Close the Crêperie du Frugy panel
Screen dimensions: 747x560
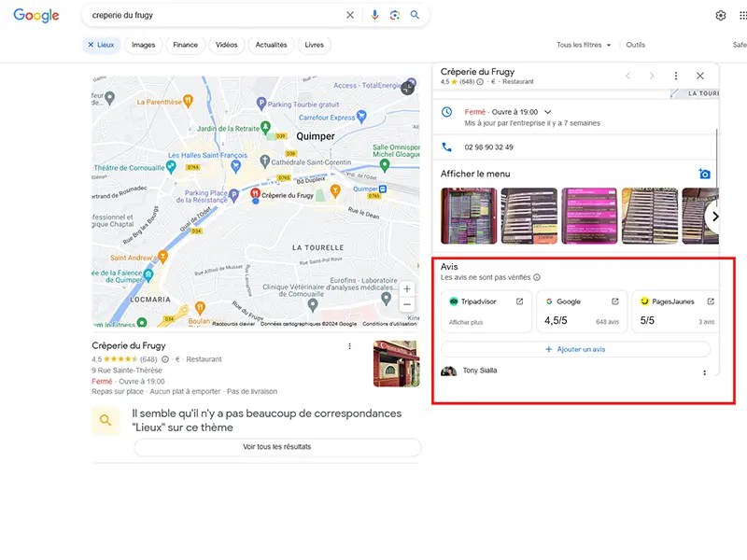699,76
